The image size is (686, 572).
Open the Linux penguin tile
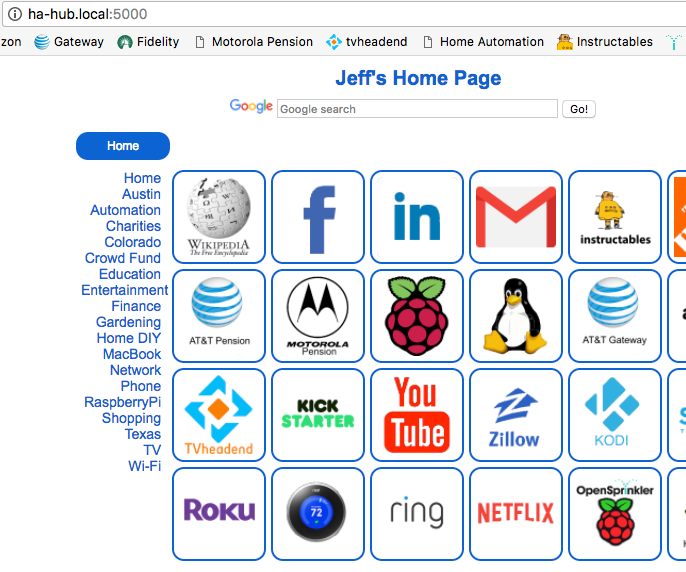coord(516,316)
